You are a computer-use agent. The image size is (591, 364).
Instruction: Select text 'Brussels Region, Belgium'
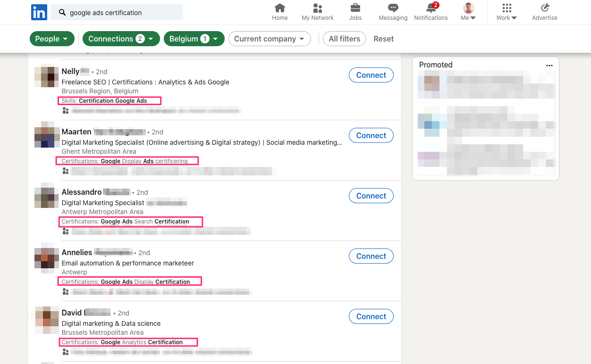tap(100, 91)
